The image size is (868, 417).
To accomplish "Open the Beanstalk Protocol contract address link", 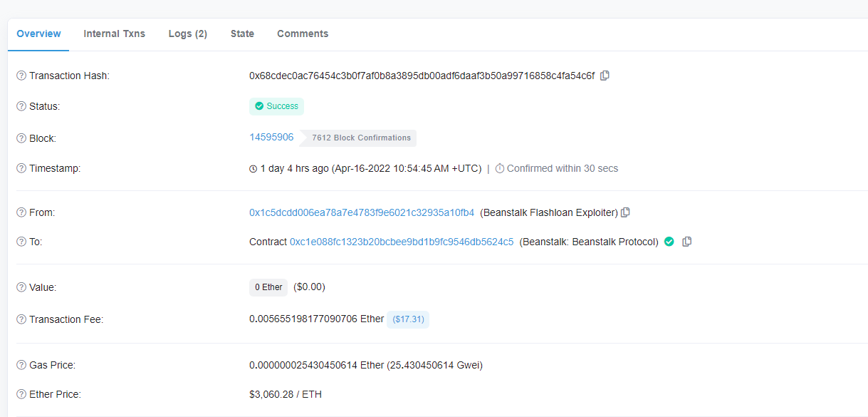I will (x=402, y=242).
